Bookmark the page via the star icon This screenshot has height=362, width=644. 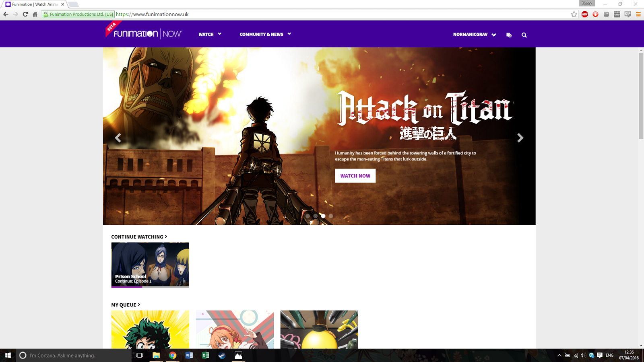(x=574, y=14)
